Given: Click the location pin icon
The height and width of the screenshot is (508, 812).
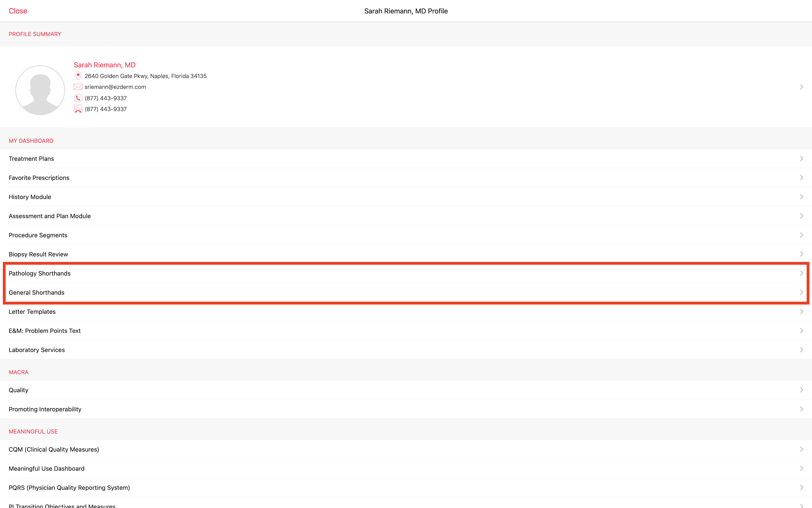Looking at the screenshot, I should (78, 76).
